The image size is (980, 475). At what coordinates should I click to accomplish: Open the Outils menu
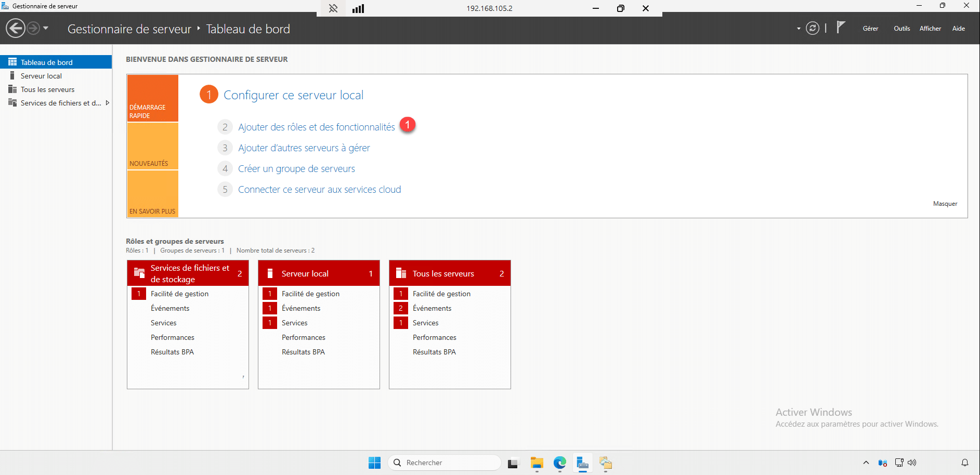tap(902, 29)
